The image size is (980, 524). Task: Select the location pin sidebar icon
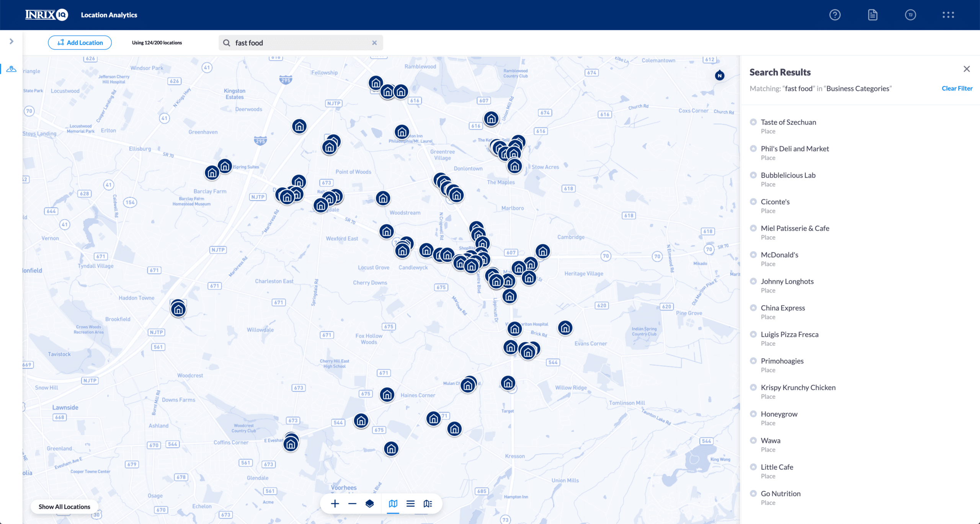point(11,69)
